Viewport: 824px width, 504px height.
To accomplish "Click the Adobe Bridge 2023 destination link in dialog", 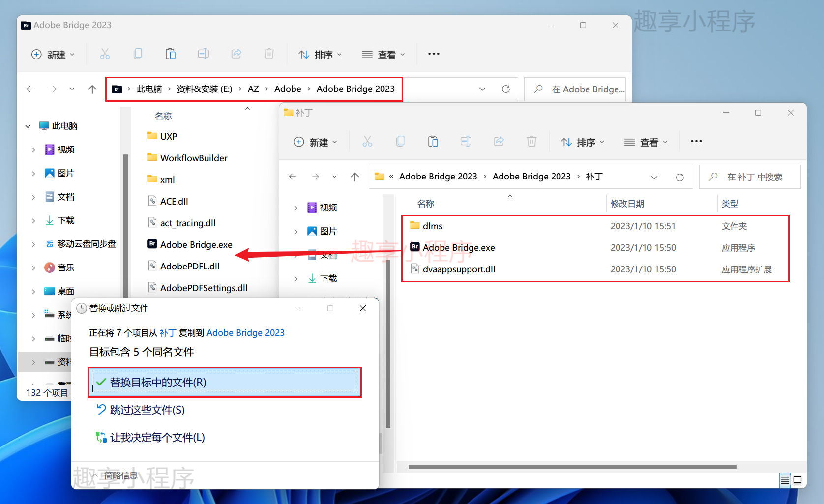I will point(245,333).
